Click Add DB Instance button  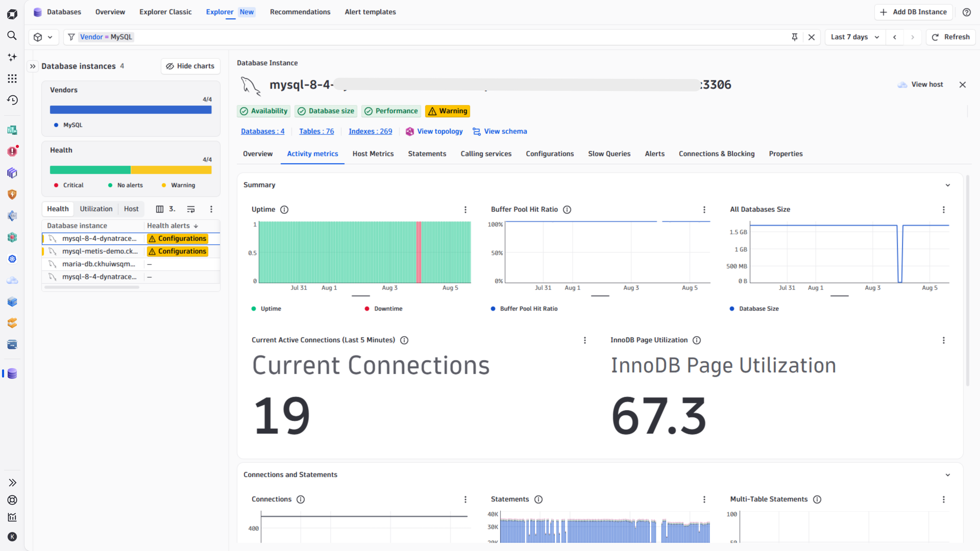[913, 12]
